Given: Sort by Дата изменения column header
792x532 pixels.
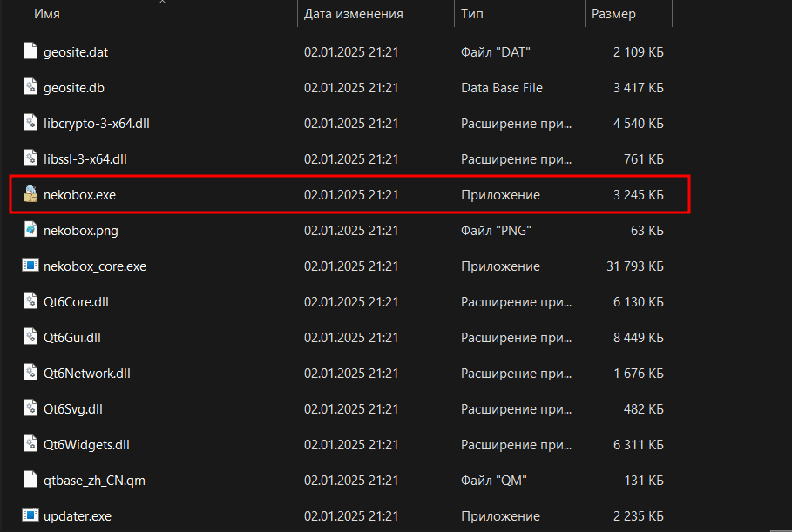Looking at the screenshot, I should point(353,14).
